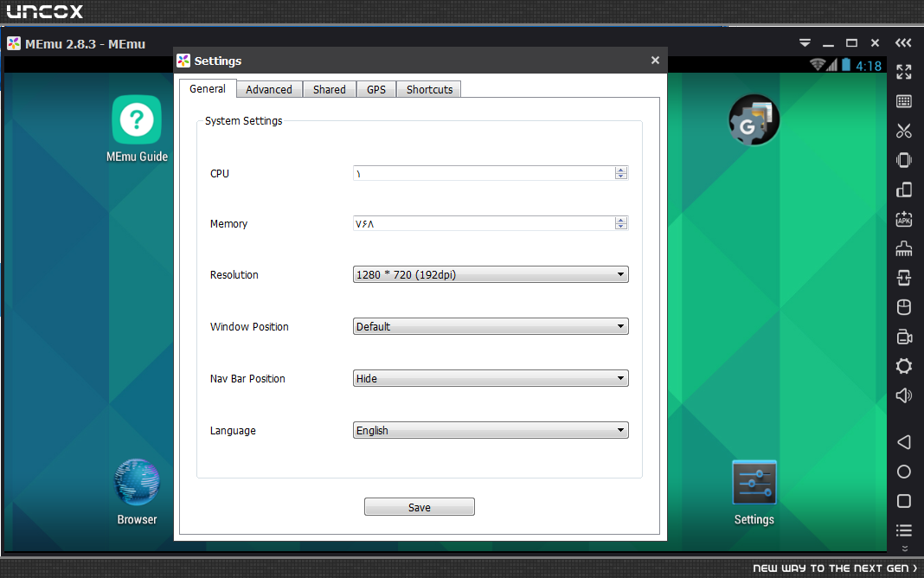Click the shake device sidebar icon
Viewport: 924px width, 578px height.
coord(903,160)
